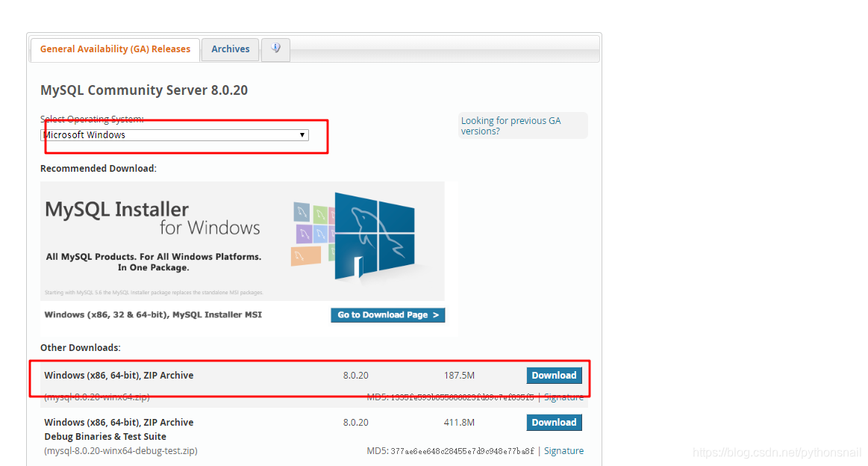
Task: Select the '411.8M' file size
Action: [x=459, y=422]
